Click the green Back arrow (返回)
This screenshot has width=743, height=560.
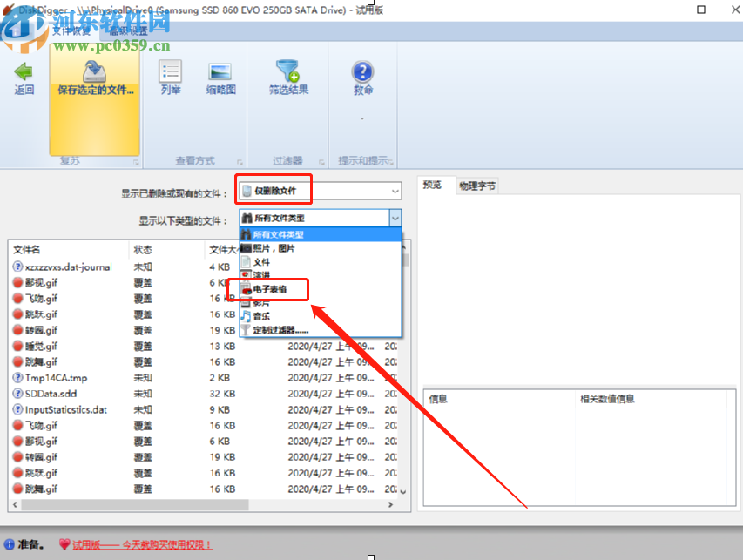[24, 78]
